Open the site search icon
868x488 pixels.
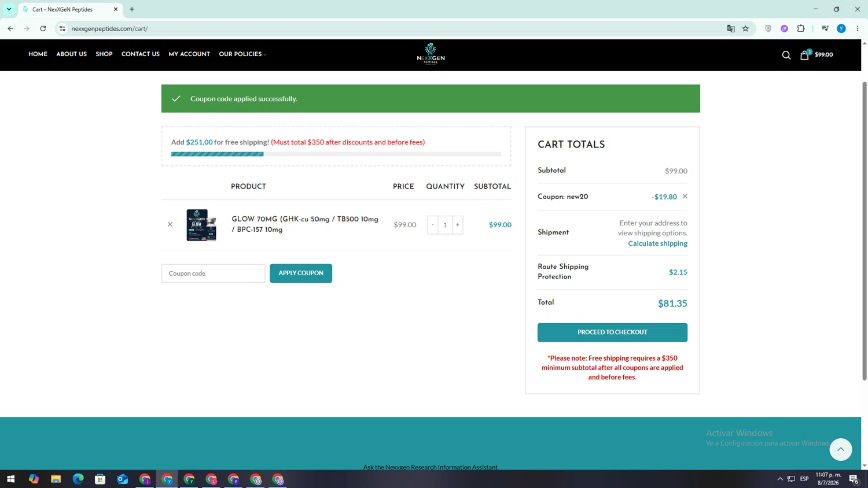click(786, 55)
